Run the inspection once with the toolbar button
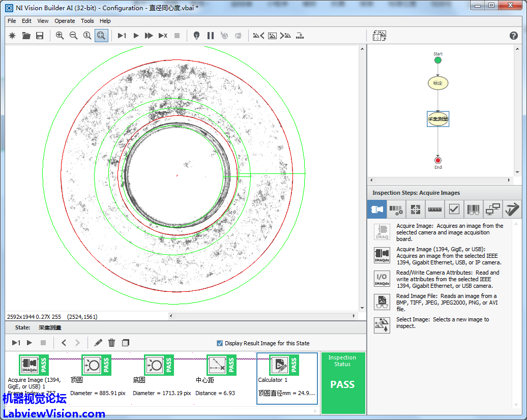This screenshot has width=527, height=420. tap(122, 36)
